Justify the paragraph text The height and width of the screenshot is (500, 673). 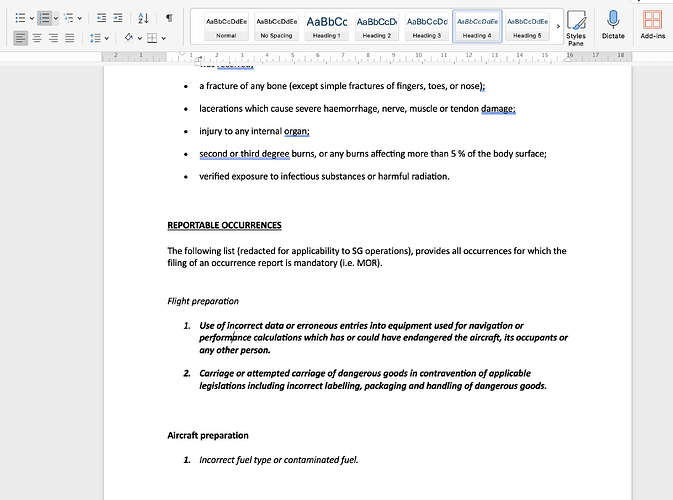click(x=70, y=38)
